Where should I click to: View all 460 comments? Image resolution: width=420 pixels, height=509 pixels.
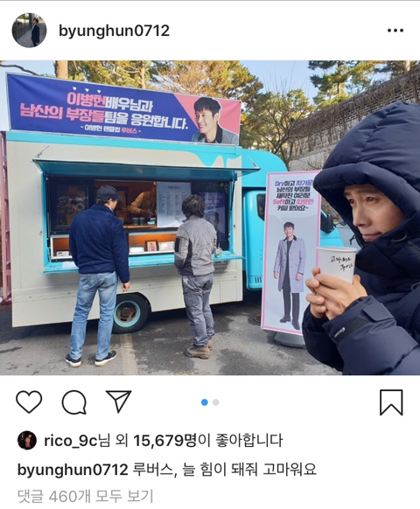coord(85,496)
